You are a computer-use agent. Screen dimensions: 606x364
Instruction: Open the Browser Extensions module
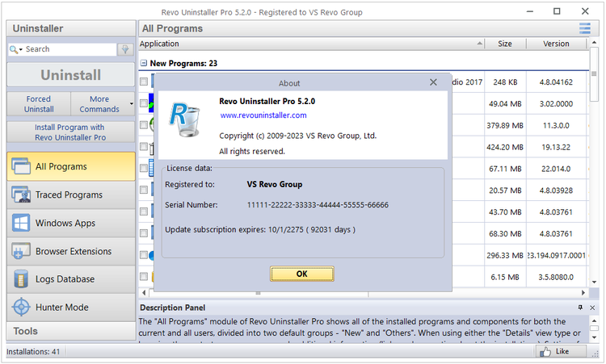pyautogui.click(x=71, y=251)
